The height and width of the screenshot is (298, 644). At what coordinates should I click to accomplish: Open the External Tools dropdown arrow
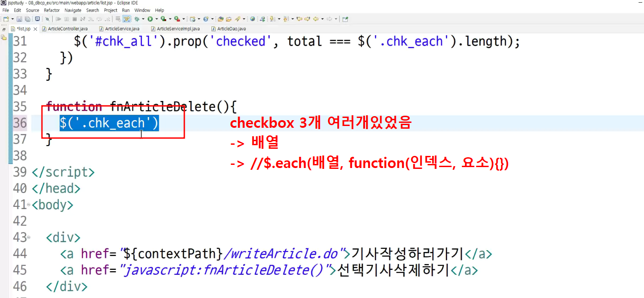point(184,19)
